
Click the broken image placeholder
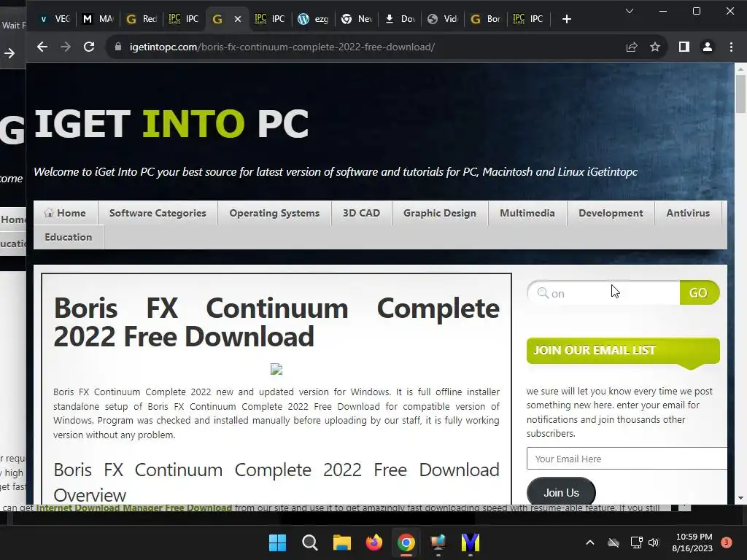276,369
